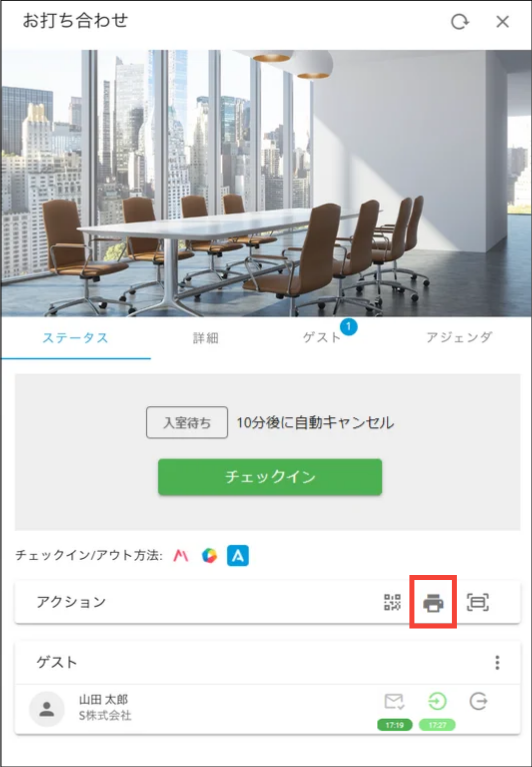Switch to the 詳細 tab
This screenshot has width=532, height=767.
(x=205, y=338)
